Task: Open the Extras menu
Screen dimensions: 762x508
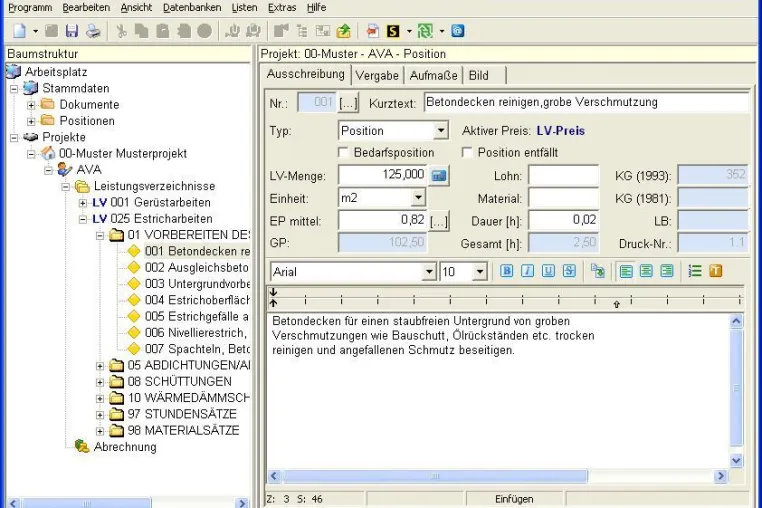Action: tap(282, 8)
